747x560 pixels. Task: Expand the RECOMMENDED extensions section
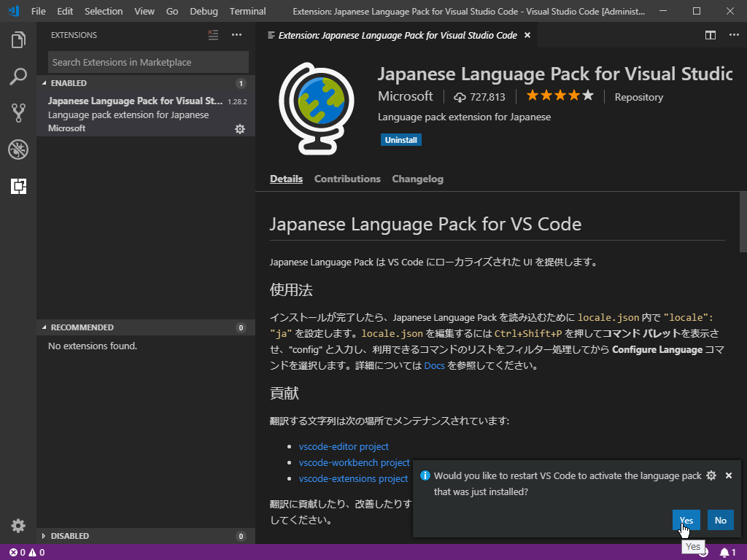coord(79,327)
